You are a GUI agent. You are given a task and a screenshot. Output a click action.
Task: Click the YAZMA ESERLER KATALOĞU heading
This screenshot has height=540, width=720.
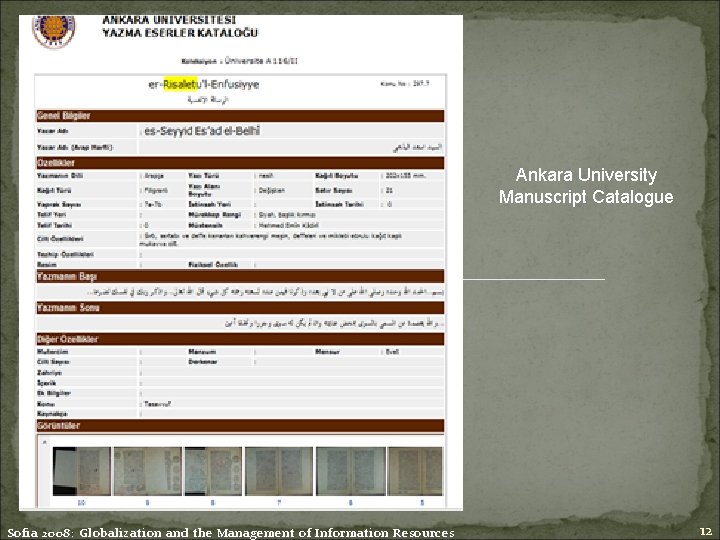180,33
